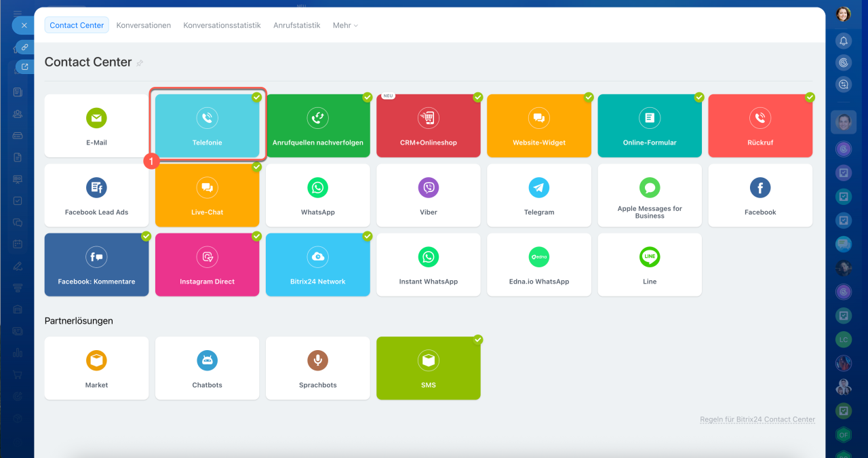Viewport: 868px width, 458px height.
Task: Open the Telegram channel tile
Action: point(539,195)
